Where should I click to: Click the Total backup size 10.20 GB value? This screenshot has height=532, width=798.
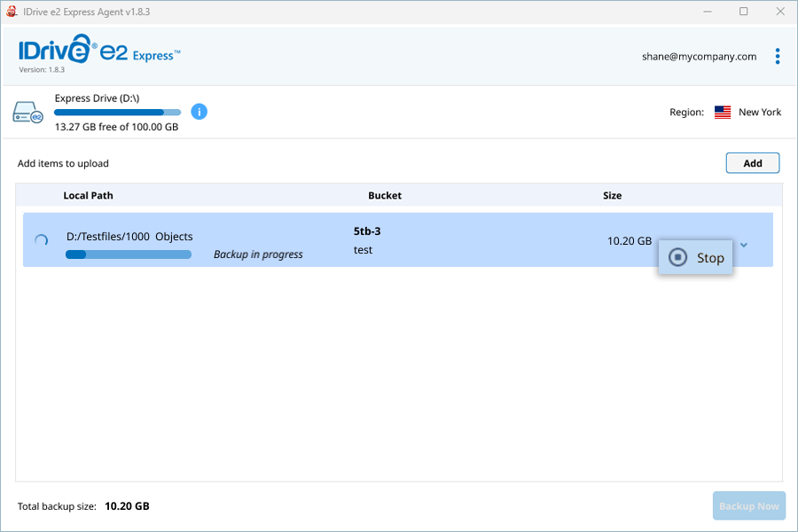[127, 506]
